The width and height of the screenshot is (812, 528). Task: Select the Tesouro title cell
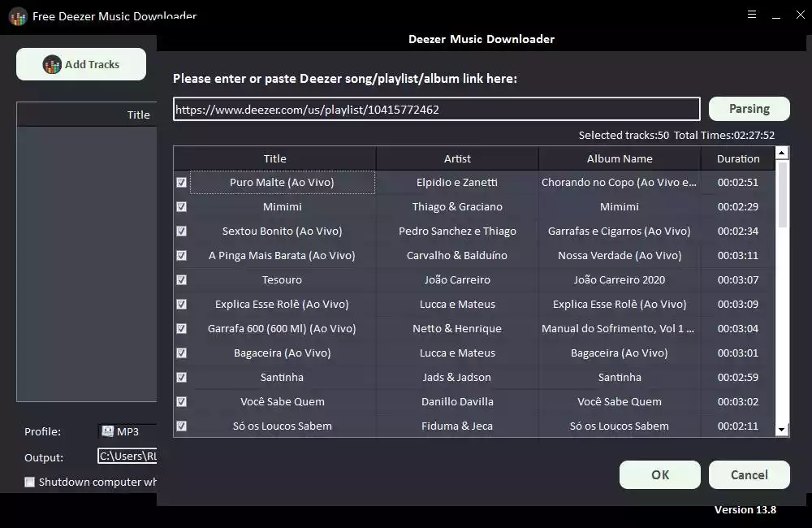(283, 279)
